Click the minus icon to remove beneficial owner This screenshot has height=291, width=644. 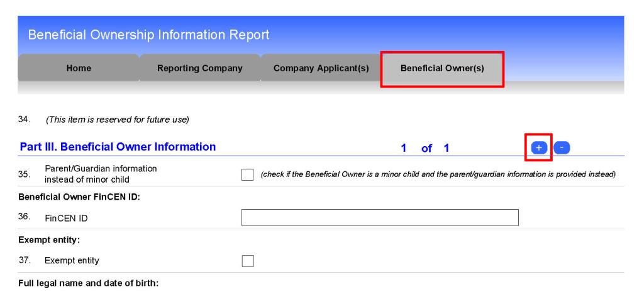pyautogui.click(x=562, y=147)
